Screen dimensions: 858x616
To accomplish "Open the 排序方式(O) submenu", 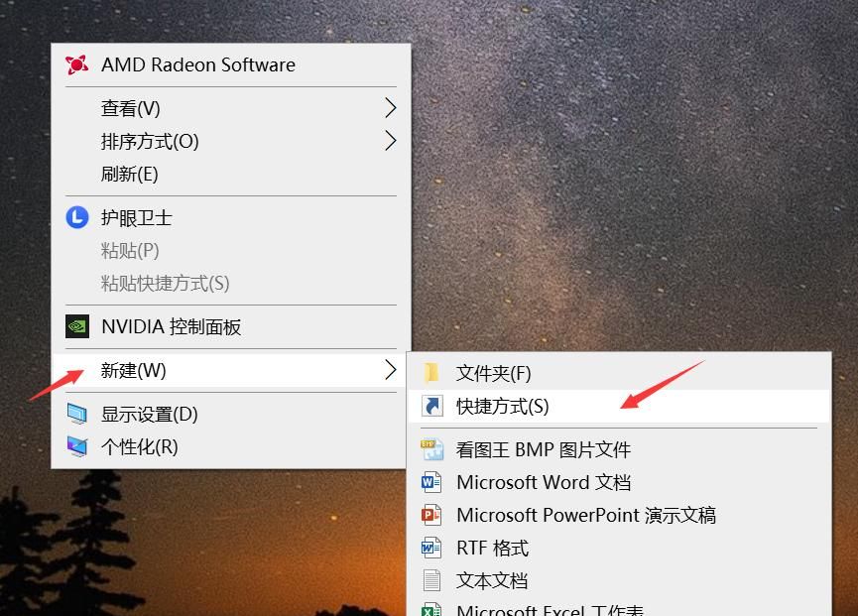I will [x=230, y=141].
